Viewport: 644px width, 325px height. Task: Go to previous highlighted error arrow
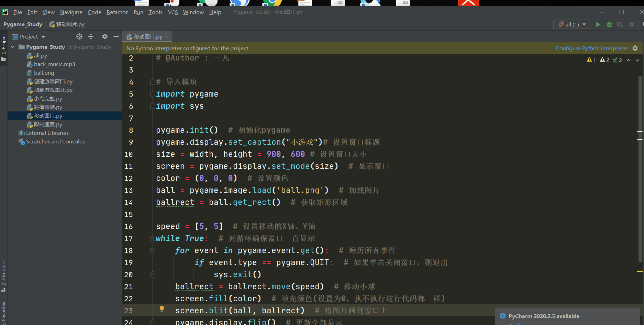[629, 60]
